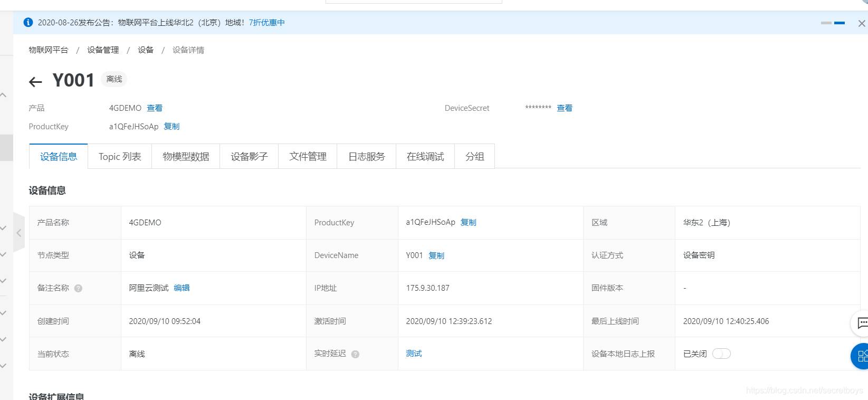Click help icon next to 备注名称
This screenshot has height=400, width=868.
(78, 288)
